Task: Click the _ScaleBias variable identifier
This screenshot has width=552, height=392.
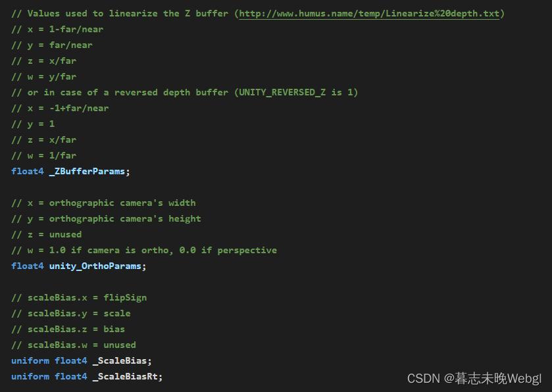Action: click(119, 360)
